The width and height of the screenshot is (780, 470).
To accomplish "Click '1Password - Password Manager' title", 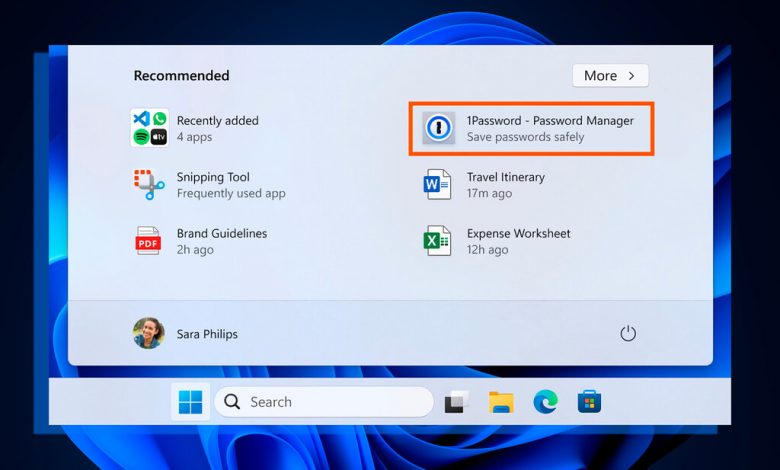I will [550, 121].
